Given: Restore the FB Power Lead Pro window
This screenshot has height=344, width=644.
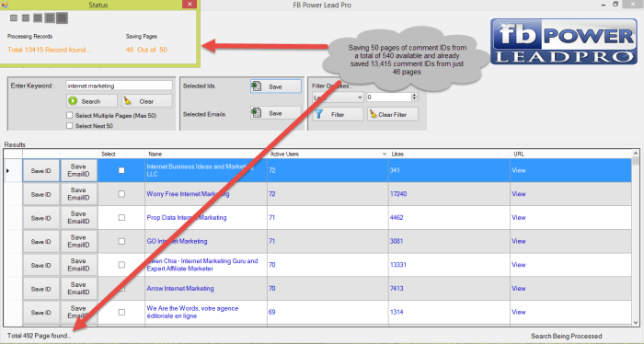Looking at the screenshot, I should pyautogui.click(x=615, y=4).
